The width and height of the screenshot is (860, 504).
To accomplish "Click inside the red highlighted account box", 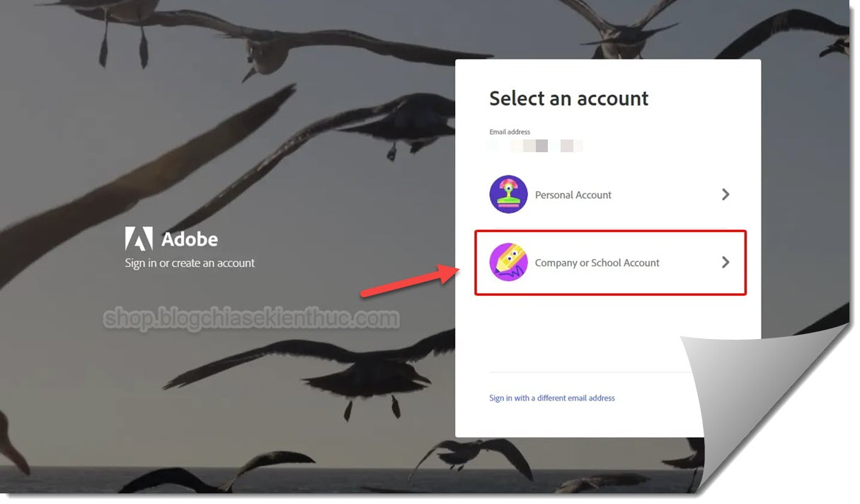I will coord(610,263).
